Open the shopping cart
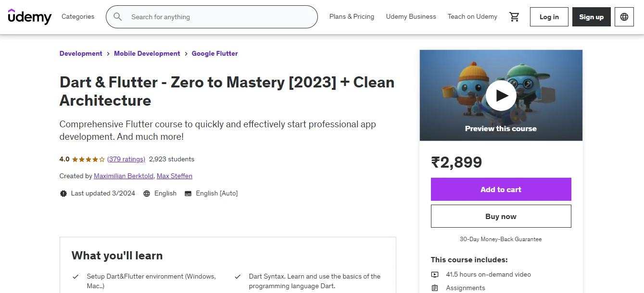This screenshot has width=644, height=293. [514, 16]
